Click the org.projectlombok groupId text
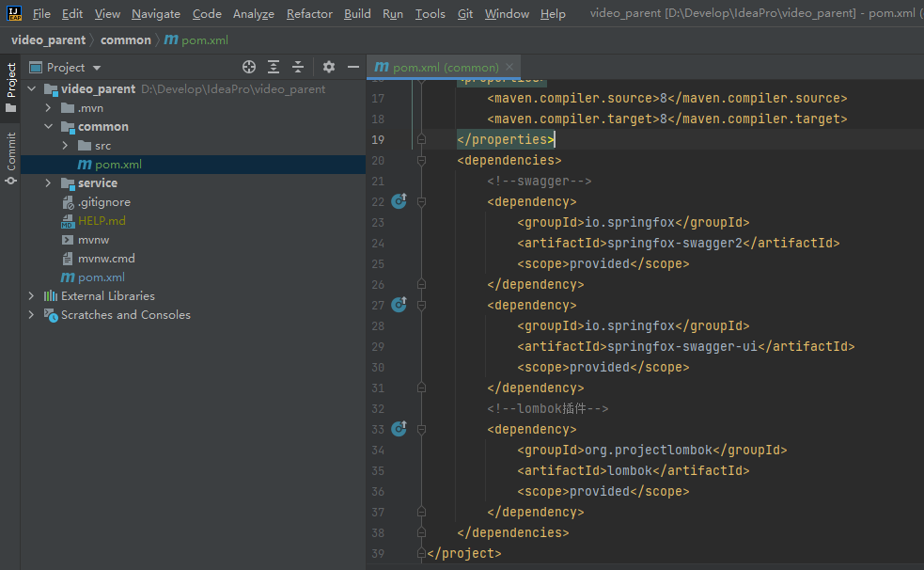This screenshot has width=924, height=570. click(x=649, y=451)
